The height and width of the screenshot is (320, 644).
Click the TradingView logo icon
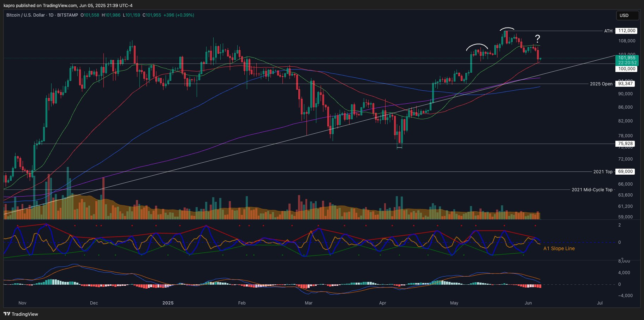point(7,314)
